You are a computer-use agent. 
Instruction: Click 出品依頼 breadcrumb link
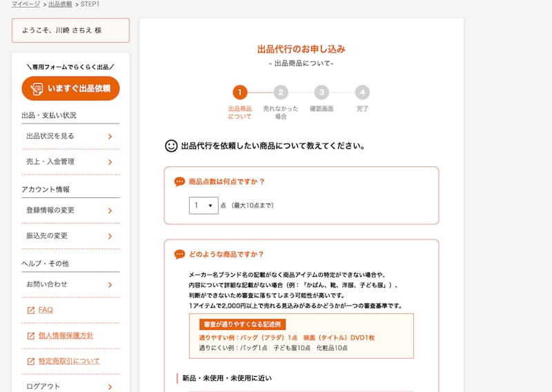[60, 4]
